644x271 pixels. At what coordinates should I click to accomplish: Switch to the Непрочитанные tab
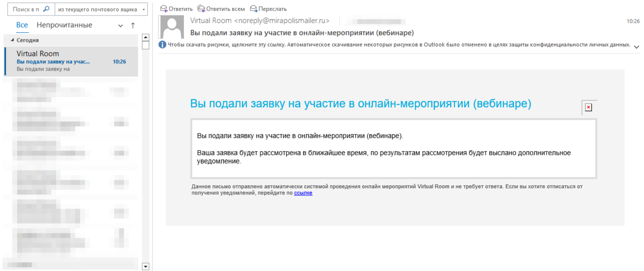pyautogui.click(x=64, y=25)
